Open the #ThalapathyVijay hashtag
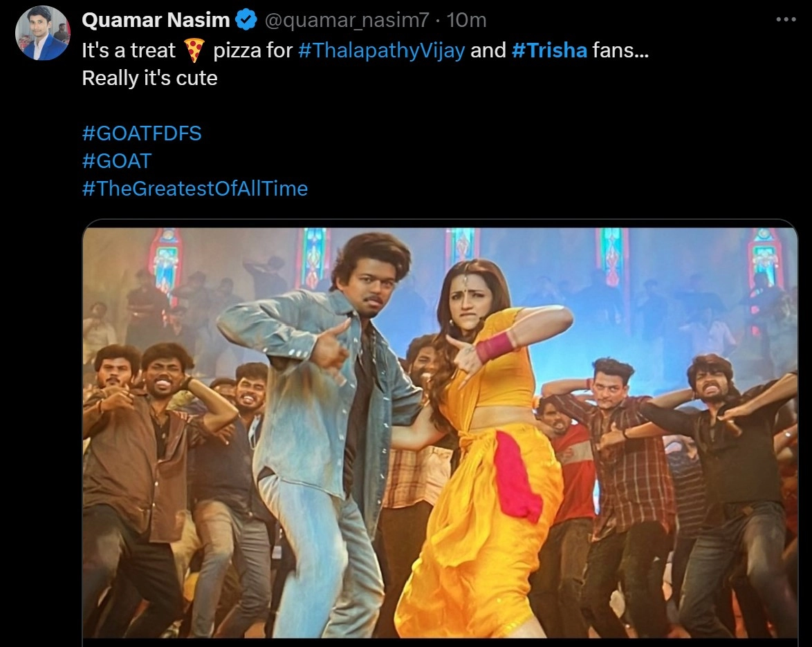The height and width of the screenshot is (647, 812). (x=382, y=50)
